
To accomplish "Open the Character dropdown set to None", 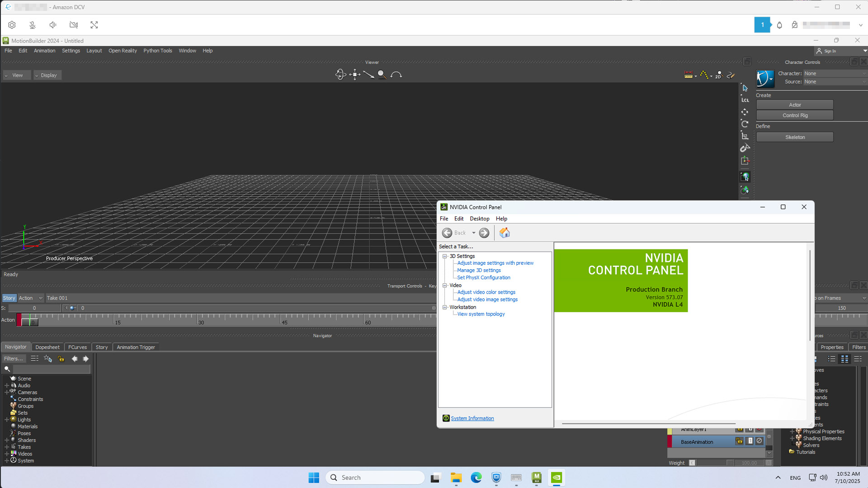I will pyautogui.click(x=835, y=73).
